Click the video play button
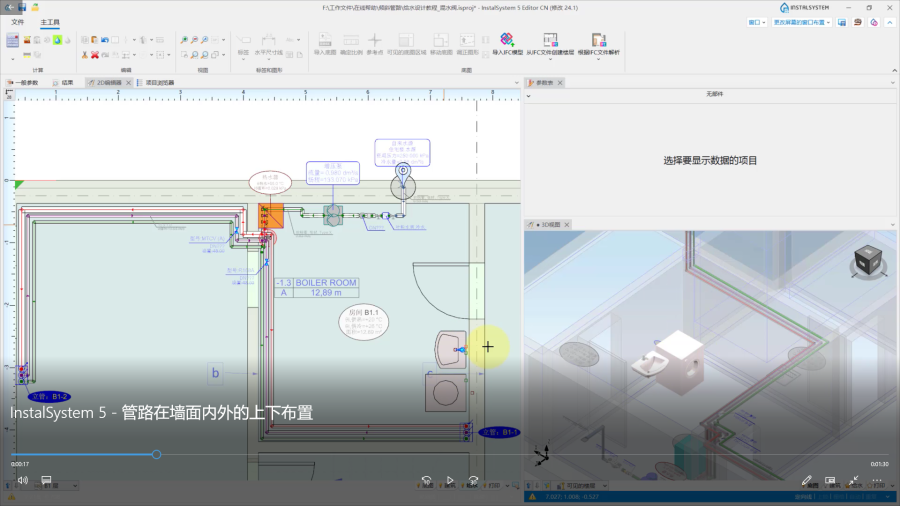The image size is (900, 506). coord(450,480)
